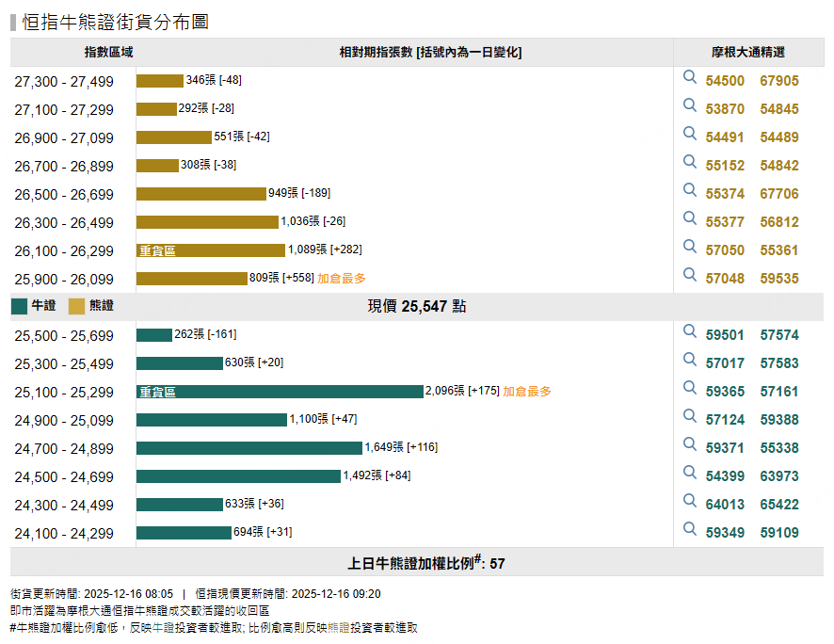The image size is (834, 644).
Task: Select warrant code 59349
Action: pos(725,532)
